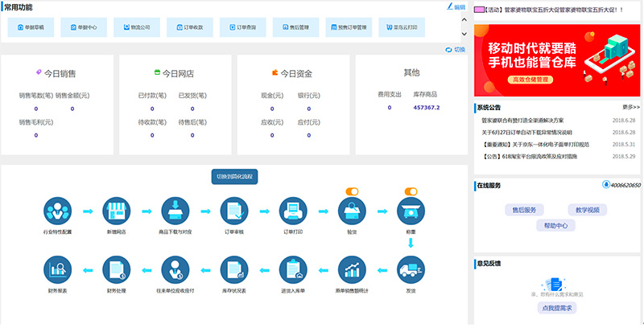Click the 今日网店 green shop icon
The image size is (644, 328).
pyautogui.click(x=157, y=72)
